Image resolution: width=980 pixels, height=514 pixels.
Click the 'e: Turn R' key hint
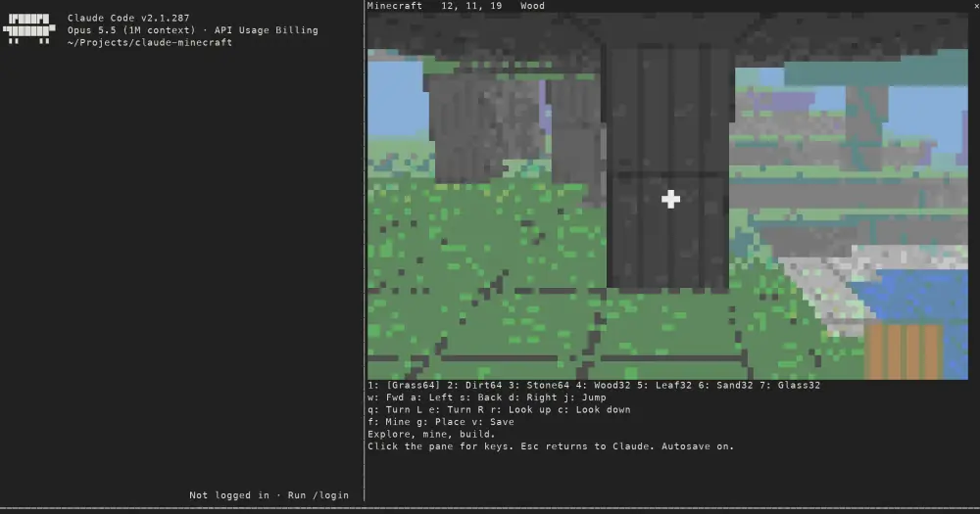click(x=456, y=409)
